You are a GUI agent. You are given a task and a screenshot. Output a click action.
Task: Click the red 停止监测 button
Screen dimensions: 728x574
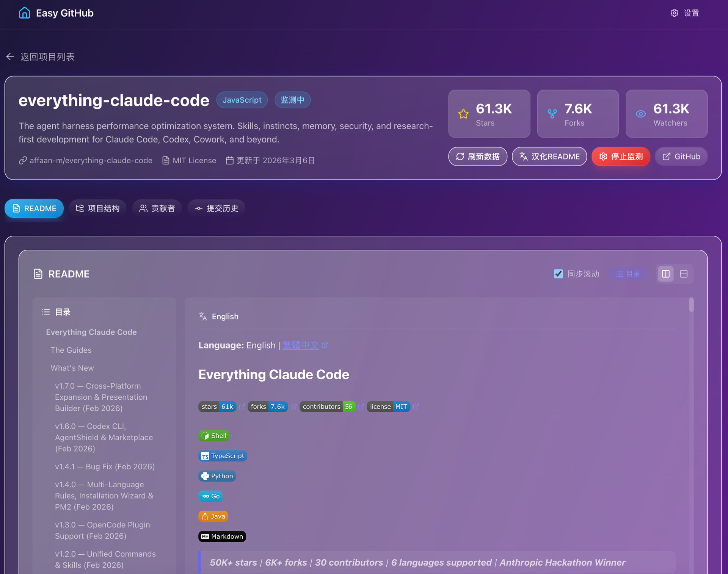[x=621, y=156]
